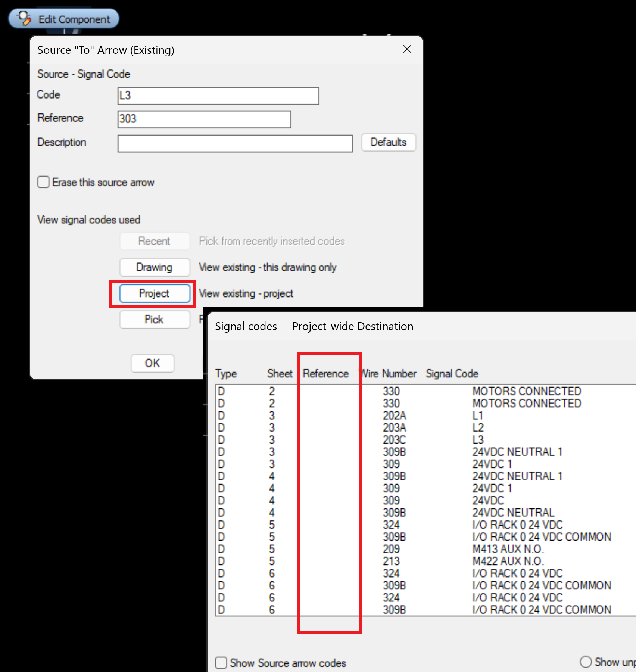
Task: Click the grayed-out Recent button
Action: pyautogui.click(x=154, y=241)
